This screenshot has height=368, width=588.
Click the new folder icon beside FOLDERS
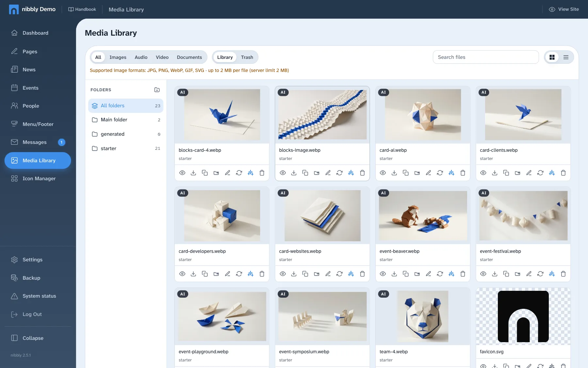pos(157,90)
